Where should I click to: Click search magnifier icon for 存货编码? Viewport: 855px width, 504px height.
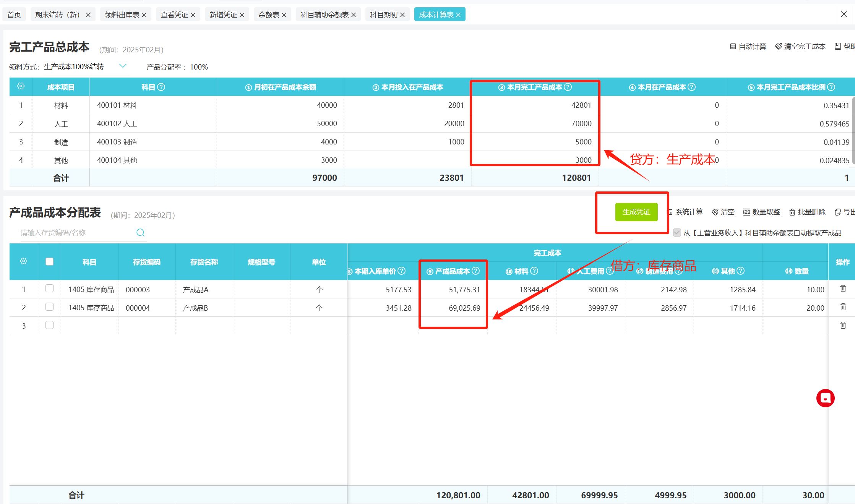click(x=140, y=233)
